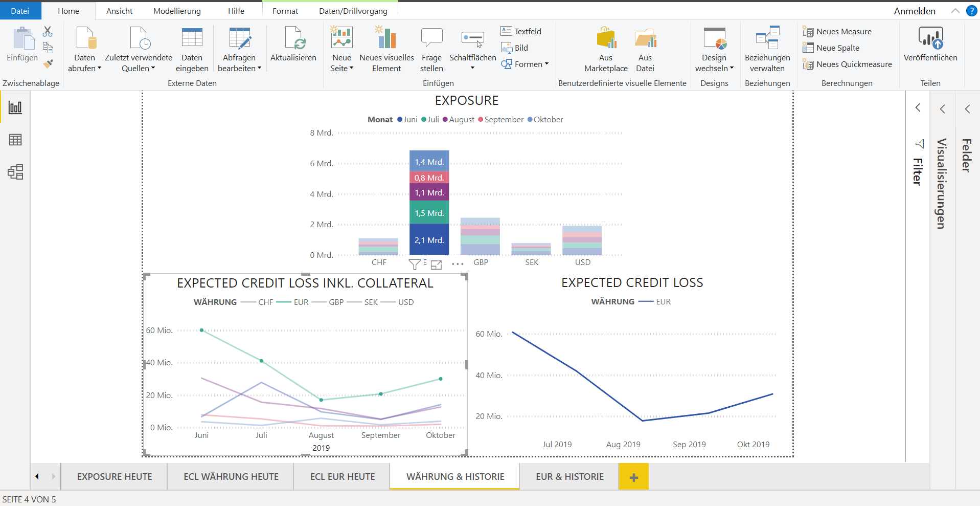Click the format painter brush icon
Screen dimensions: 980x506
tap(48, 64)
